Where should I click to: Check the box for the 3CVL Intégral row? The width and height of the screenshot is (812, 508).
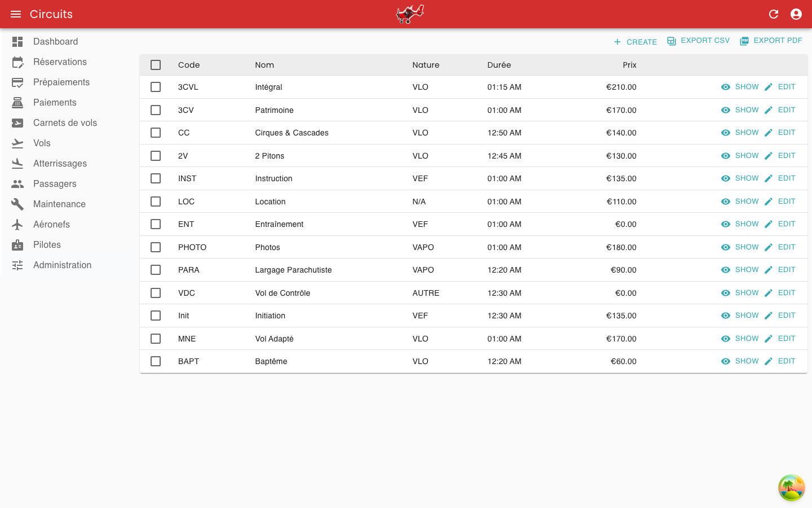click(x=156, y=87)
